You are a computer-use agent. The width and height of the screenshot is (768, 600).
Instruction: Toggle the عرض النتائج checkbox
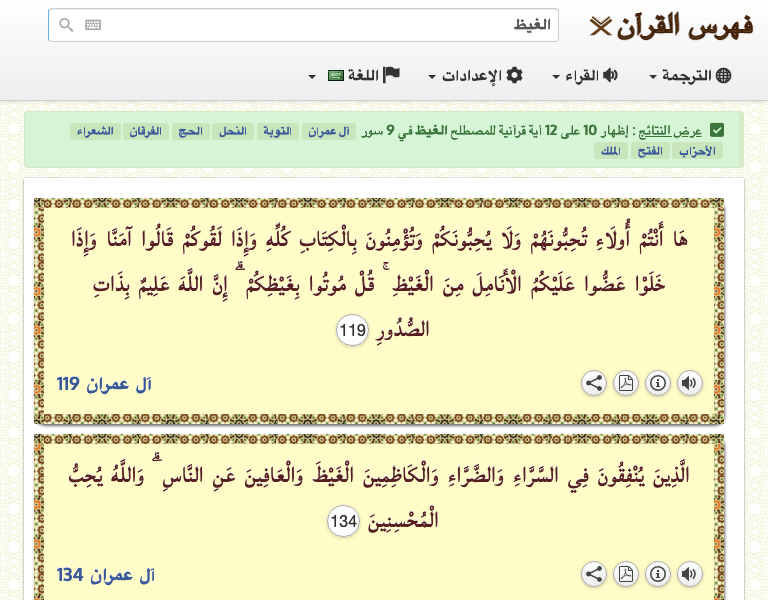pos(717,131)
